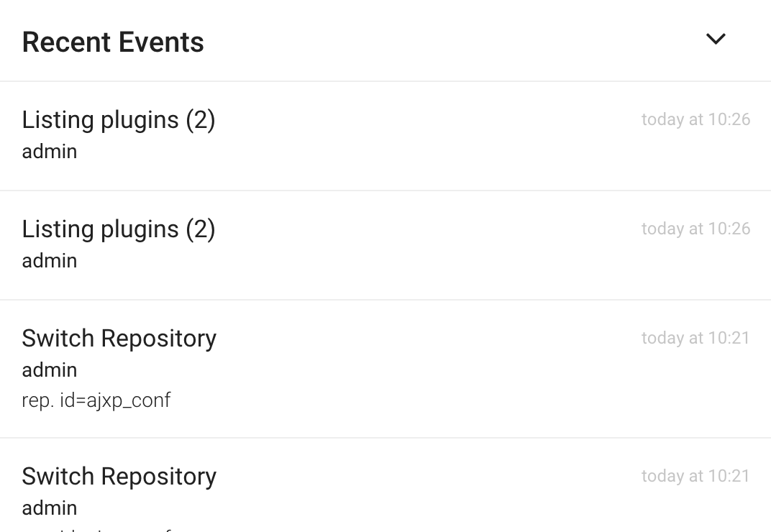Image resolution: width=771 pixels, height=532 pixels.
Task: Collapse the Recent Events panel using the chevron
Action: pos(716,39)
